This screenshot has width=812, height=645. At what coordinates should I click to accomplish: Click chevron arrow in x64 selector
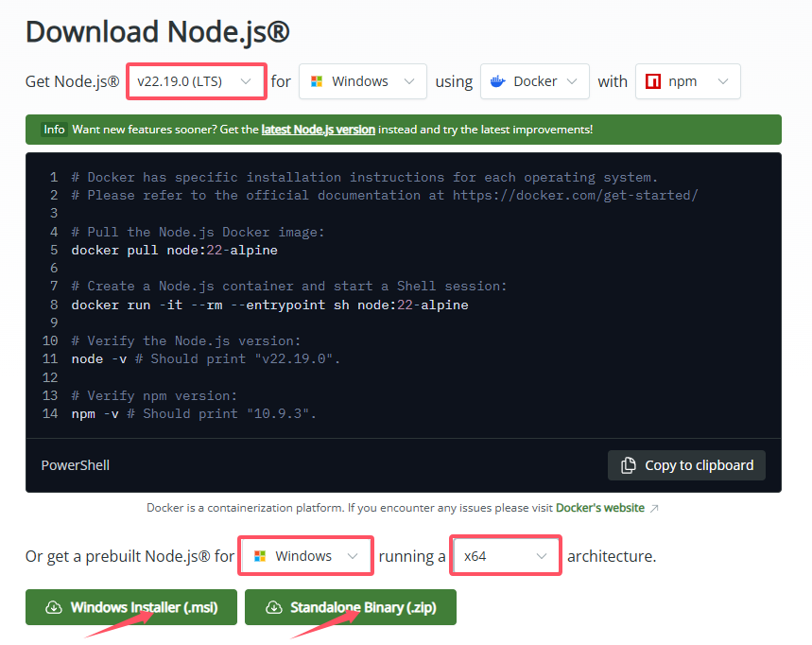[542, 556]
